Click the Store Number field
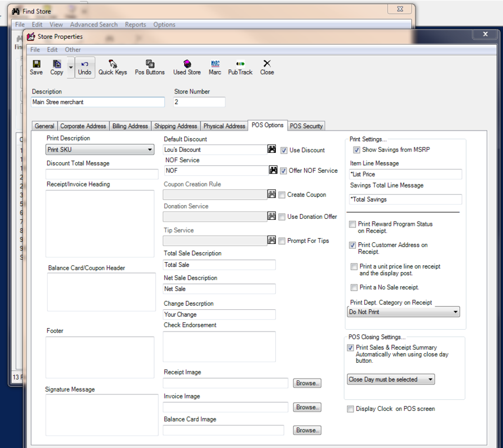Screen dimensions: 503x448 click(x=199, y=102)
